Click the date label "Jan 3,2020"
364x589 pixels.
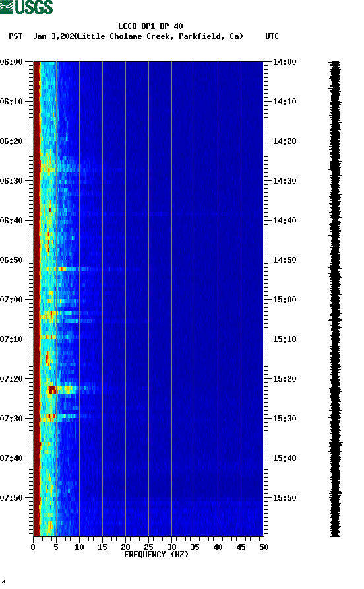tap(55, 36)
